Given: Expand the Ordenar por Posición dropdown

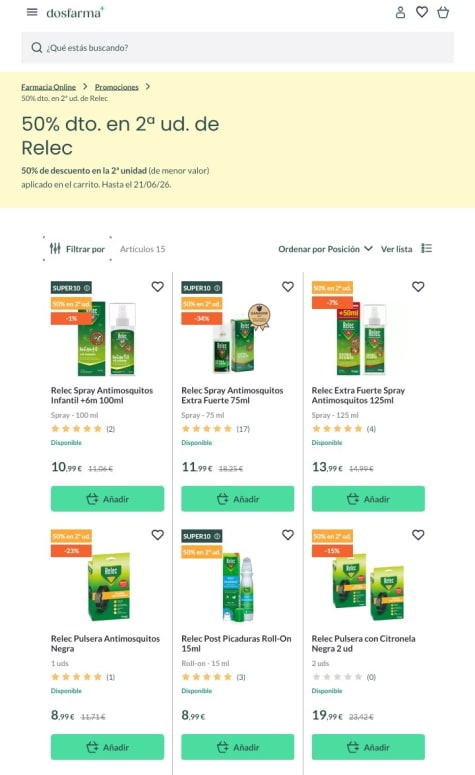Looking at the screenshot, I should [x=325, y=249].
